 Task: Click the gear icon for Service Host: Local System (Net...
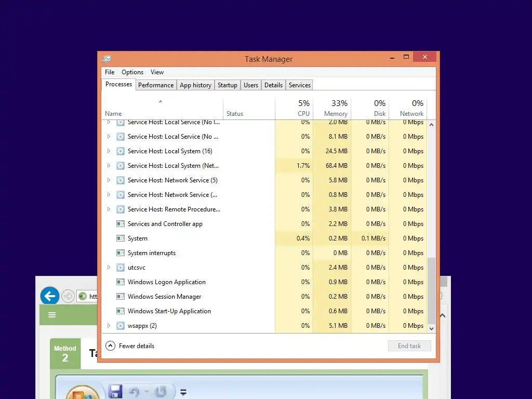pos(121,166)
